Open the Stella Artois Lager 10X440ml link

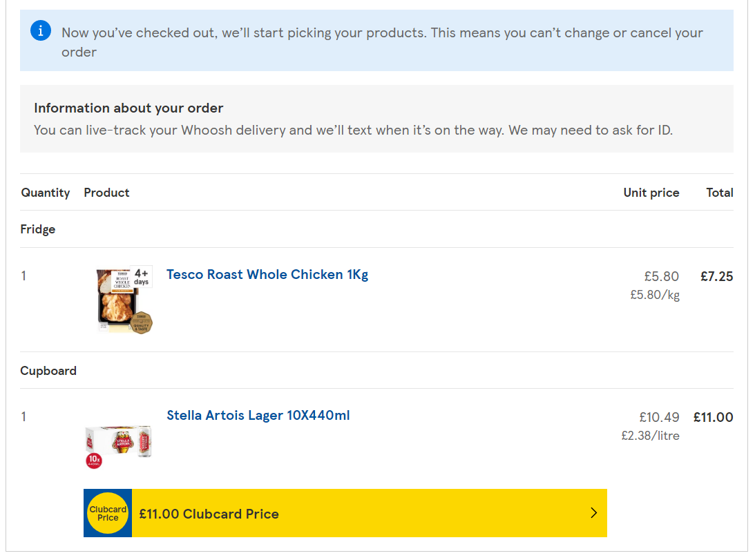pos(258,416)
